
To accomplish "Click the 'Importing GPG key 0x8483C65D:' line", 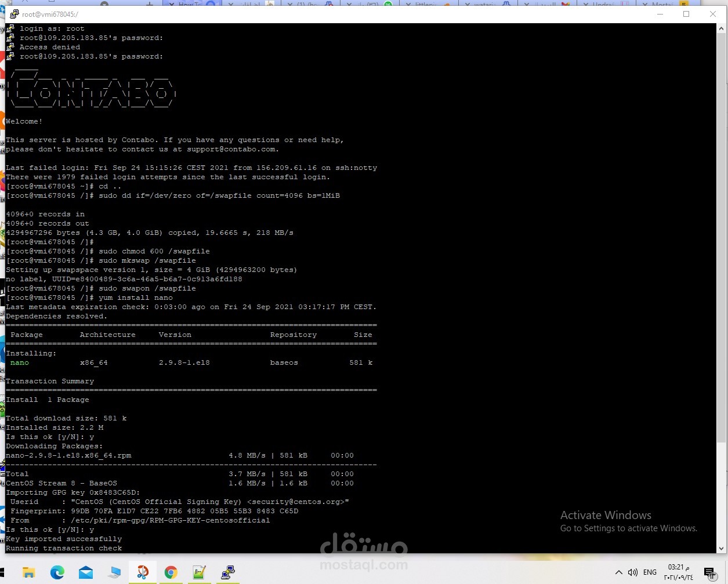I will [x=73, y=492].
